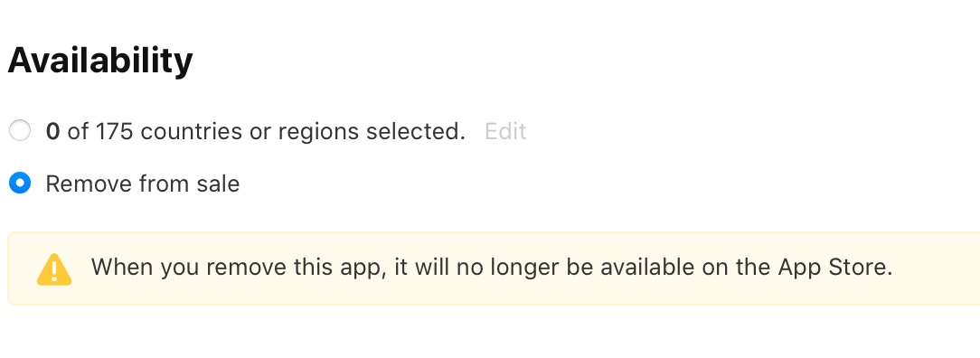Image resolution: width=980 pixels, height=358 pixels.
Task: Click the greyed Edit text beside regions
Action: (505, 131)
